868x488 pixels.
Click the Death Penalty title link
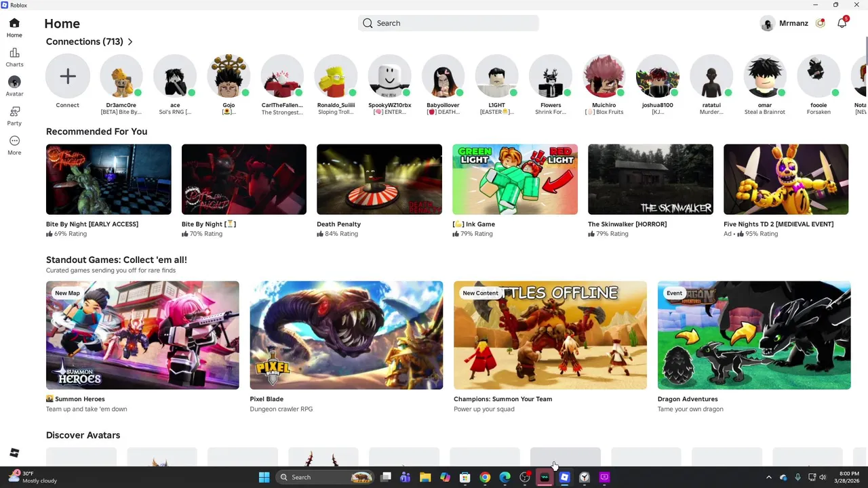click(x=338, y=224)
